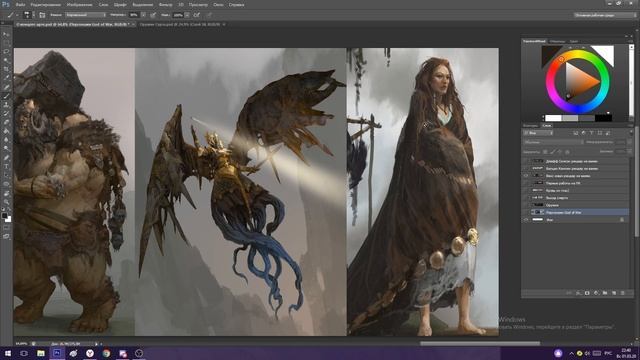640x360 pixels.
Task: Open the Фильтр menu
Action: click(x=165, y=5)
